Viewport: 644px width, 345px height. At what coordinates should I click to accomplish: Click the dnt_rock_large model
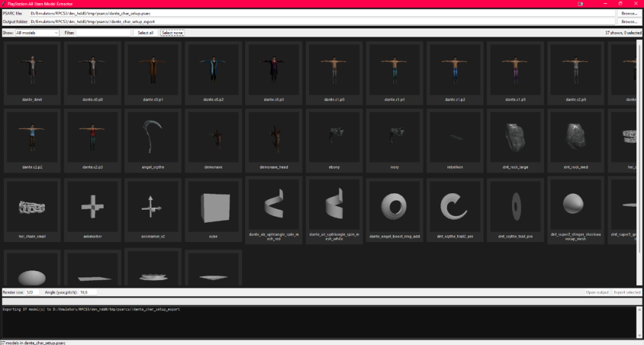(x=515, y=140)
